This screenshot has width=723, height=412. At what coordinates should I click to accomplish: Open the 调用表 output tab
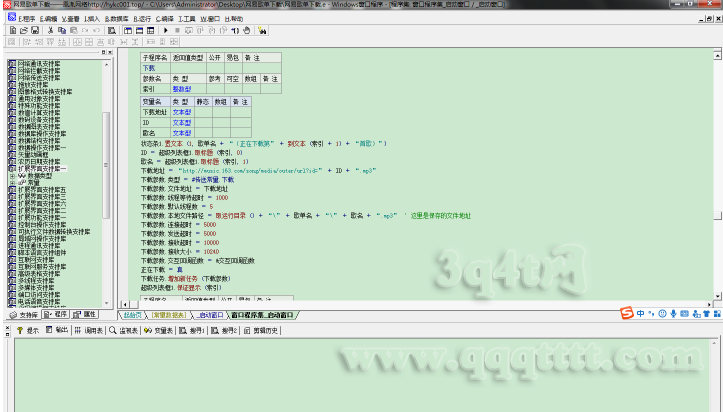(89, 330)
